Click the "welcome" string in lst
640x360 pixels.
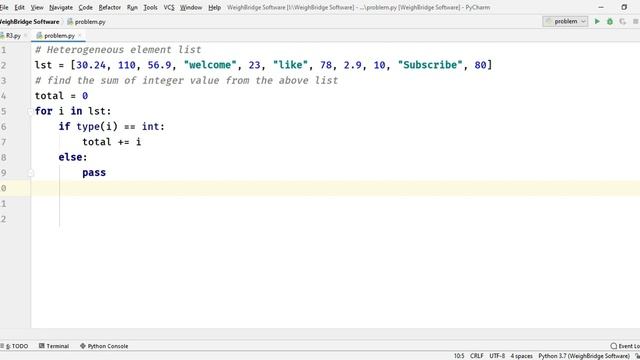[210, 65]
